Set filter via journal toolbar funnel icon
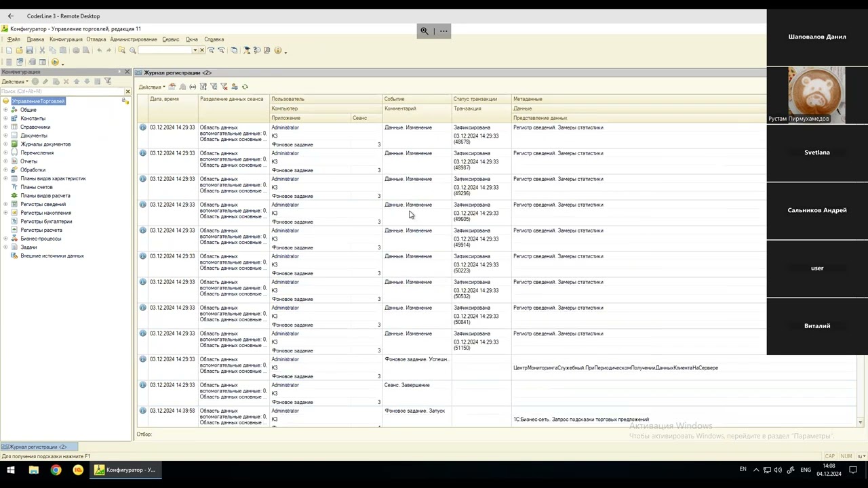 [203, 87]
